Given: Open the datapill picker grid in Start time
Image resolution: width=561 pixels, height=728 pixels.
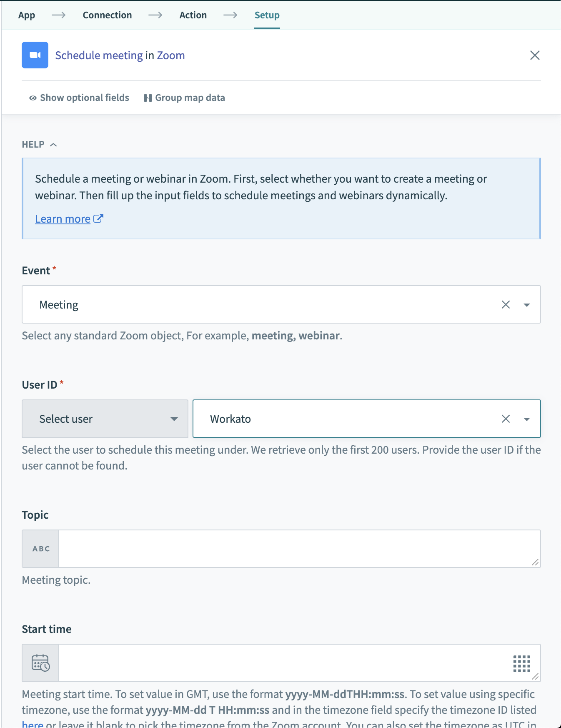Looking at the screenshot, I should (522, 663).
